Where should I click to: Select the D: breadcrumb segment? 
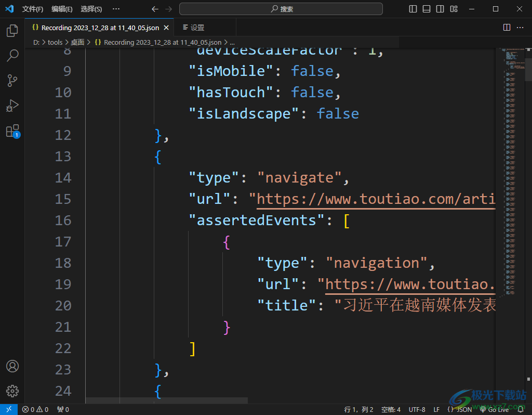coord(36,43)
